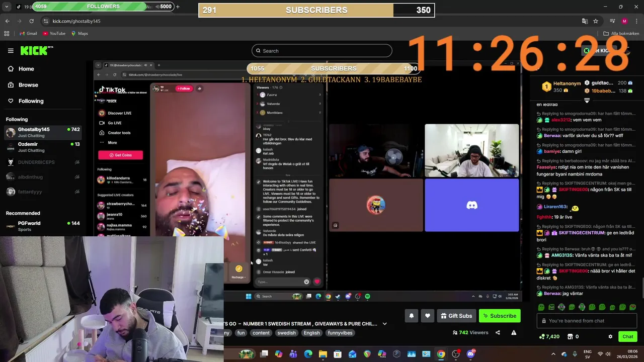Open File Explorer from the taskbar
This screenshot has width=644, height=362.
[x=323, y=354]
